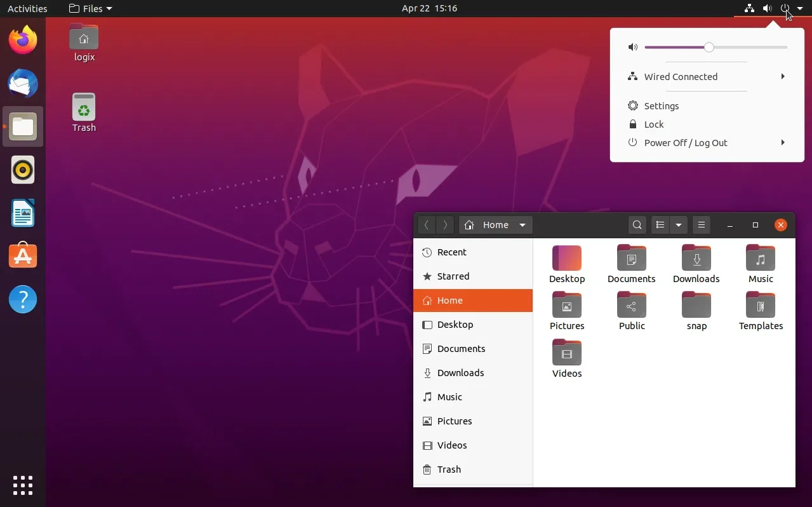Open the Help icon in the dock
The height and width of the screenshot is (507, 812).
pos(23,299)
